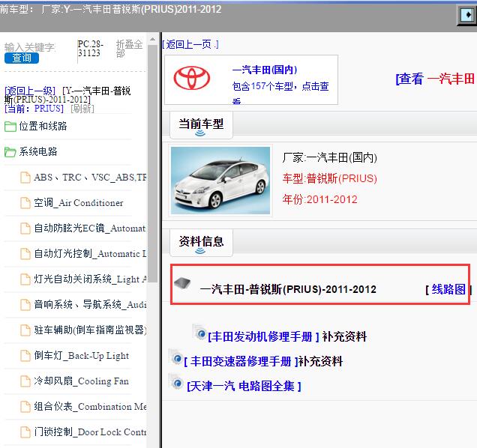Click the 返回上一级 link in sidebar
Screen dimensions: 477x448
30,91
